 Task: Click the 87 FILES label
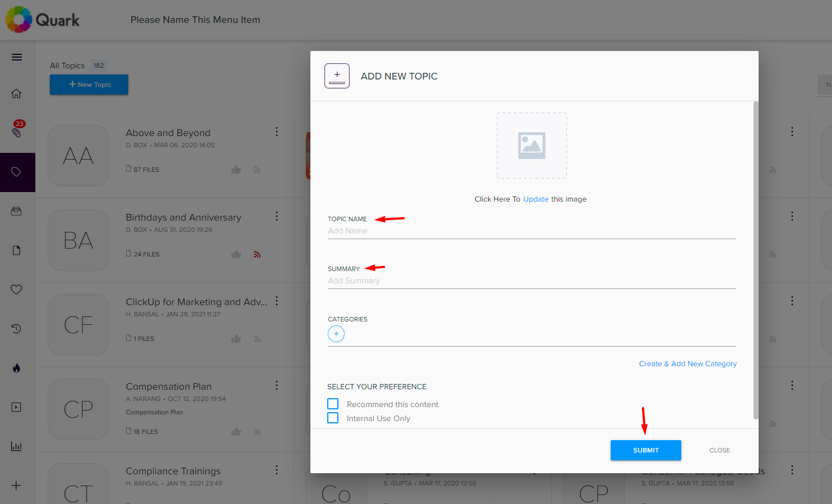point(143,169)
